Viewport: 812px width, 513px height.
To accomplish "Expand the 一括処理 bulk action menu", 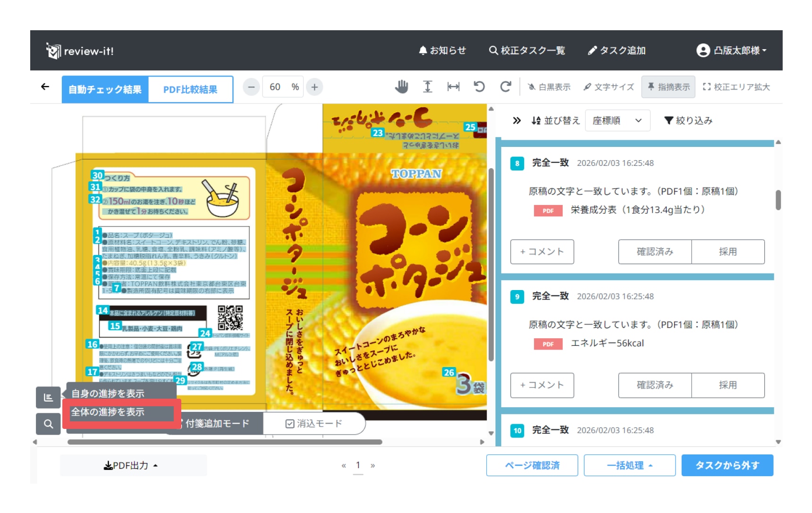I will point(629,466).
